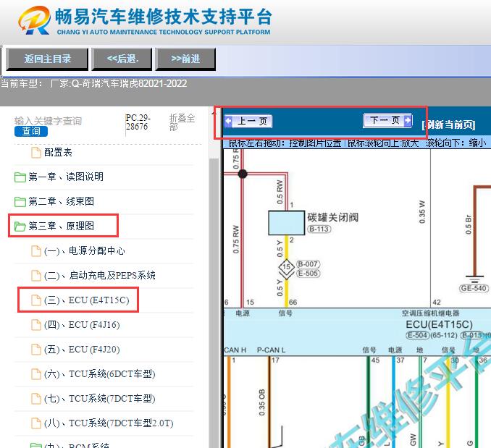Go forward with the >>前进 button
Image resolution: width=491 pixels, height=448 pixels.
(185, 59)
